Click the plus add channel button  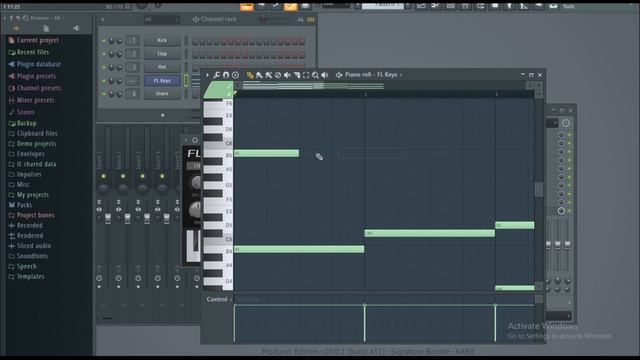162,116
